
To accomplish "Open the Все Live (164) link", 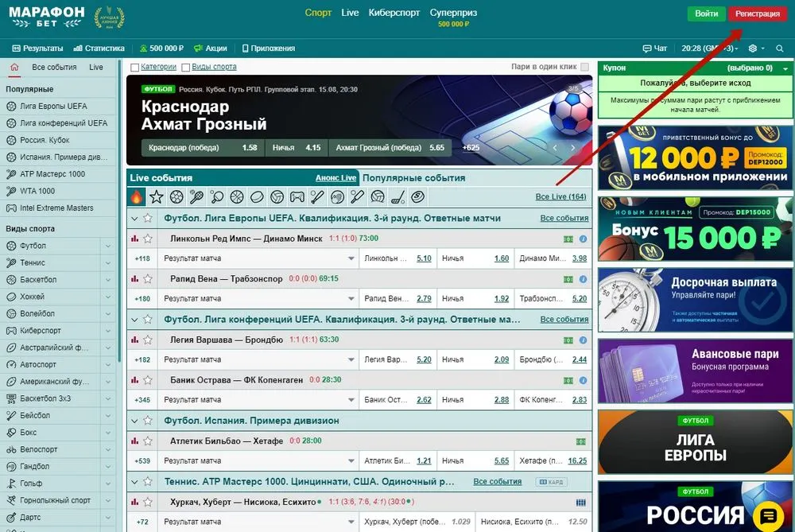I will [560, 196].
